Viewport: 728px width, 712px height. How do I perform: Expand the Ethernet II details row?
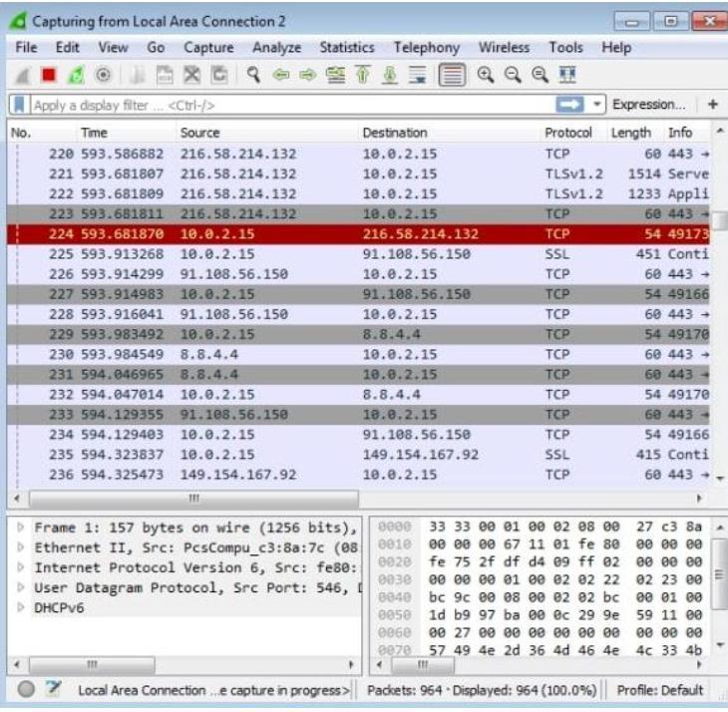coord(20,547)
